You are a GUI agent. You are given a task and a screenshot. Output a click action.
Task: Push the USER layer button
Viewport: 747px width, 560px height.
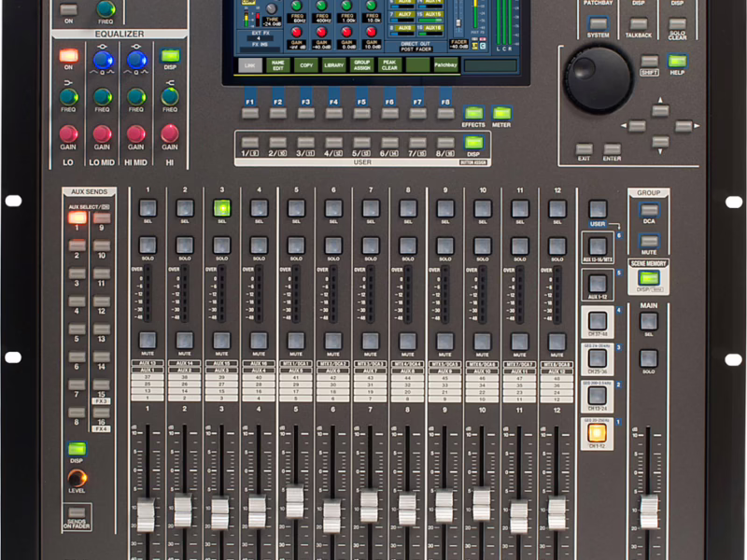click(598, 208)
